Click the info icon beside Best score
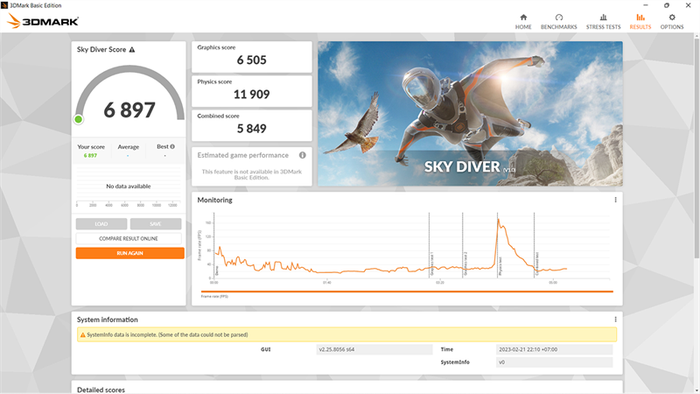700x394 pixels. (172, 146)
